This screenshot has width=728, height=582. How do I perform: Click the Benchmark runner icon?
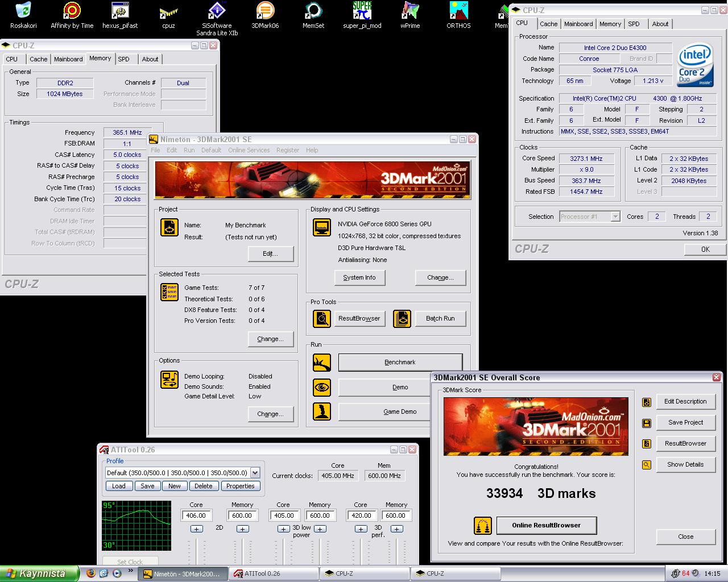pos(322,362)
